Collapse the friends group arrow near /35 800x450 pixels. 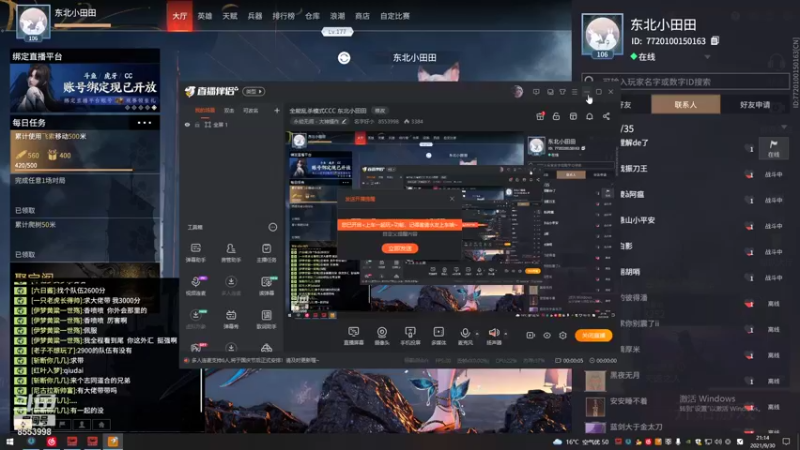click(784, 127)
